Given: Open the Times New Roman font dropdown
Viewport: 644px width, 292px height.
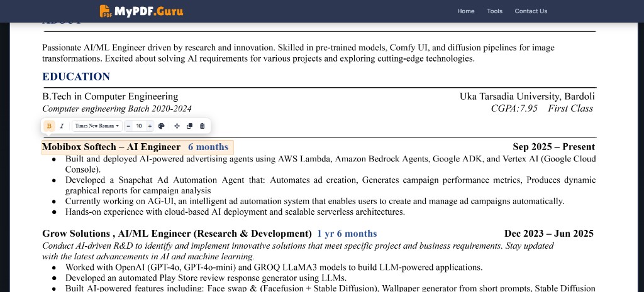Looking at the screenshot, I should tap(97, 126).
